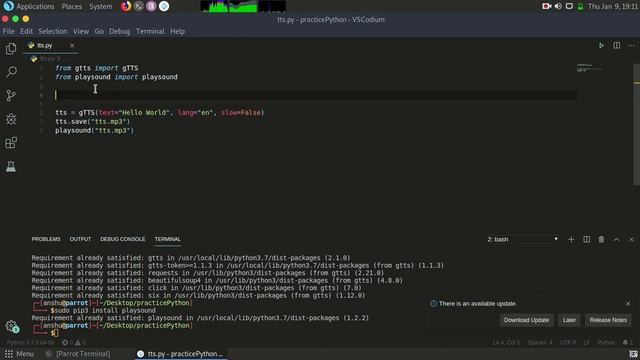Open the editor More Actions ellipsis
The width and height of the screenshot is (640, 360).
pos(631,45)
